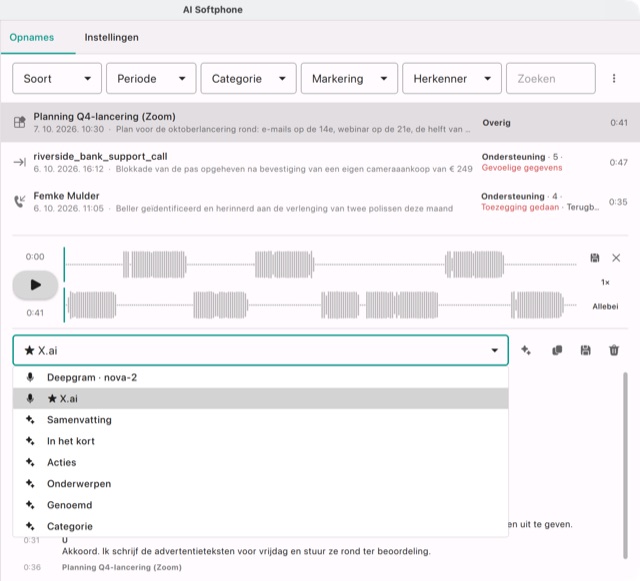Toggle the Allebei channel selection
This screenshot has width=640, height=581.
(x=605, y=306)
